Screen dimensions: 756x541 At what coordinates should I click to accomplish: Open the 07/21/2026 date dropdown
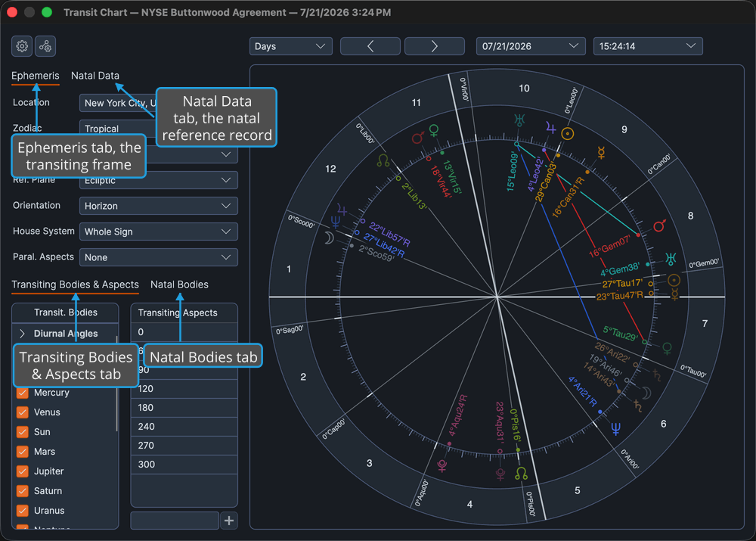pyautogui.click(x=531, y=46)
